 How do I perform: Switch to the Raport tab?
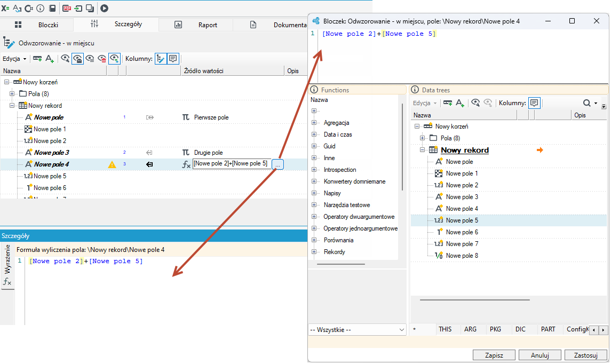click(196, 25)
